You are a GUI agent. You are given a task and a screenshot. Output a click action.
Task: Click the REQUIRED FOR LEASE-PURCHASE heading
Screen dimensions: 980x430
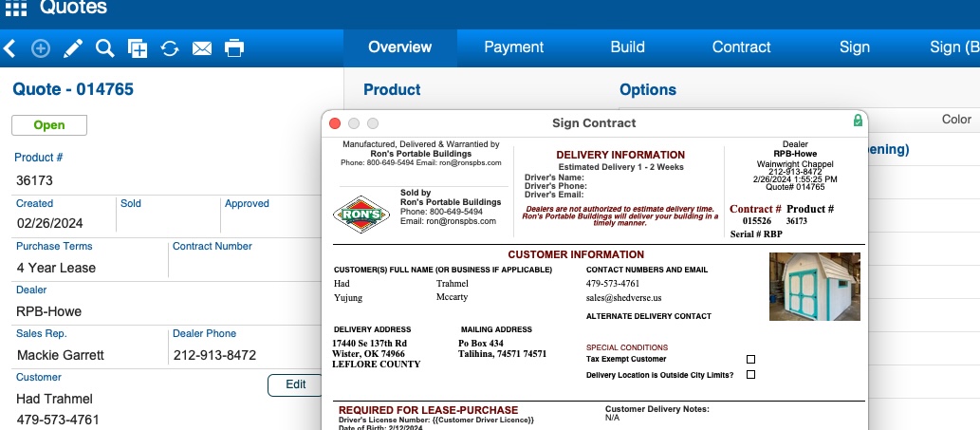coord(428,410)
